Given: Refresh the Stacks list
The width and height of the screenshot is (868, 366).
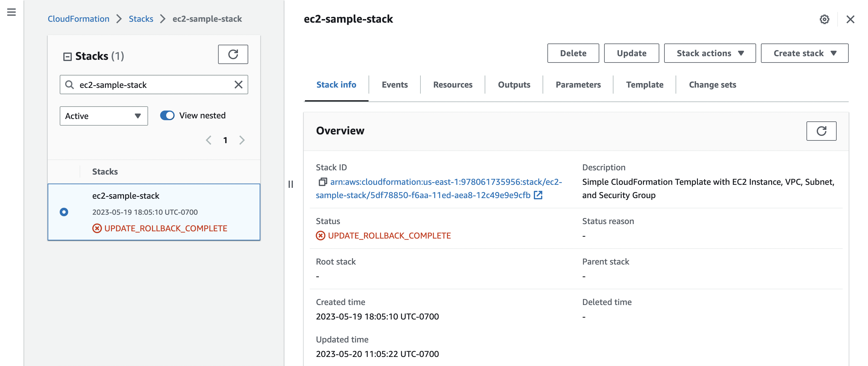Looking at the screenshot, I should [233, 54].
